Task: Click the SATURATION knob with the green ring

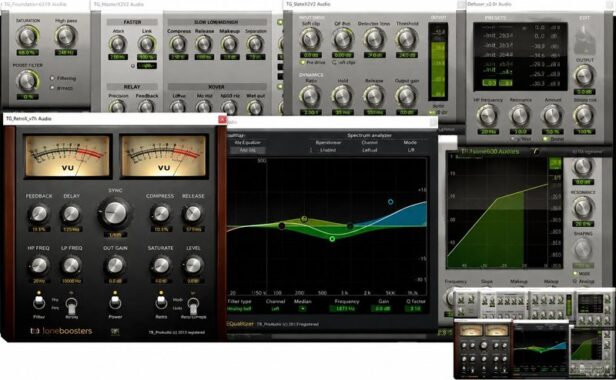Action: (x=28, y=37)
